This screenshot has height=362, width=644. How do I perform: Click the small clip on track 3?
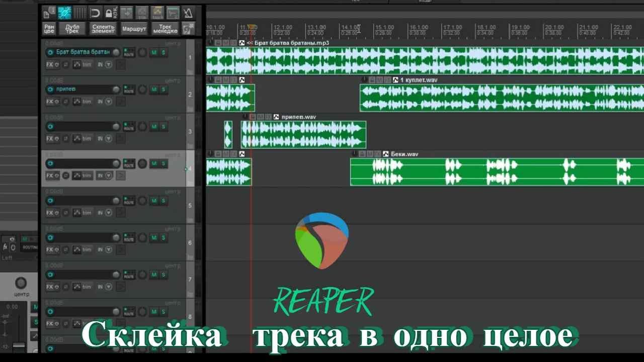point(228,135)
